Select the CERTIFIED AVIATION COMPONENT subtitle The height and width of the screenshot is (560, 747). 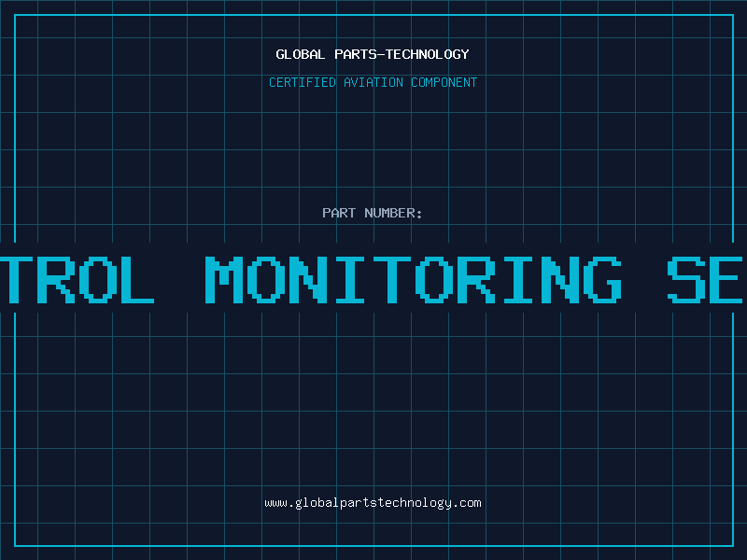tap(373, 82)
